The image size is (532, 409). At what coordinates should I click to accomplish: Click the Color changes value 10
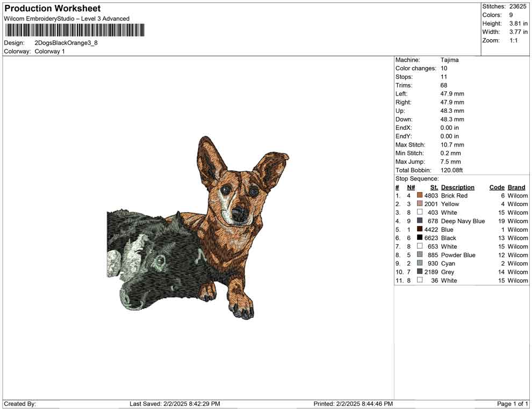(x=444, y=69)
